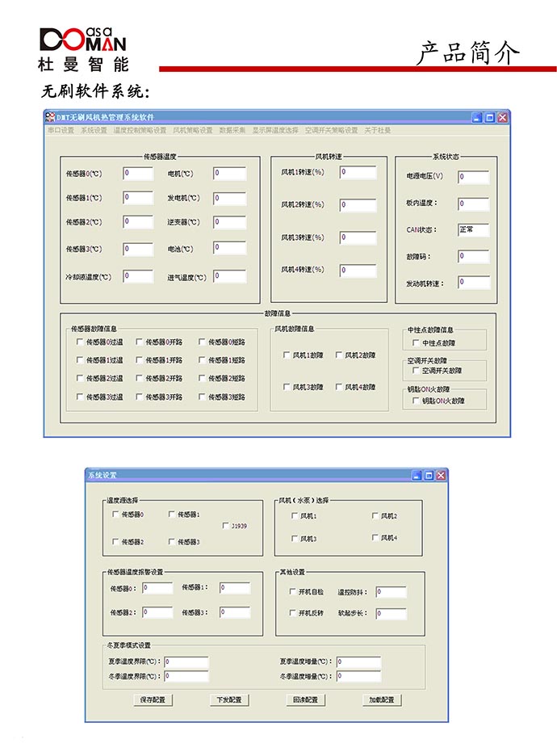
Task: Click the 故障码 field
Action: [474, 257]
